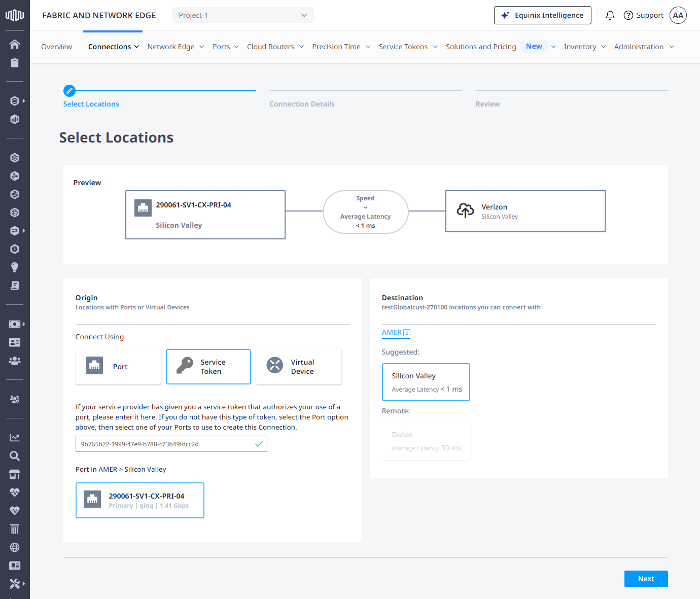Choose Virtual Device as connection method
This screenshot has width=700, height=599.
pyautogui.click(x=299, y=366)
